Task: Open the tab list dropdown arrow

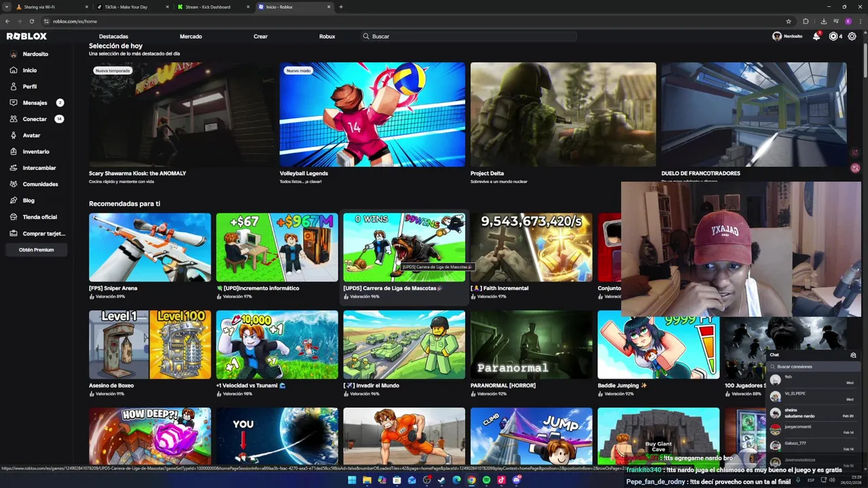Action: pos(7,7)
